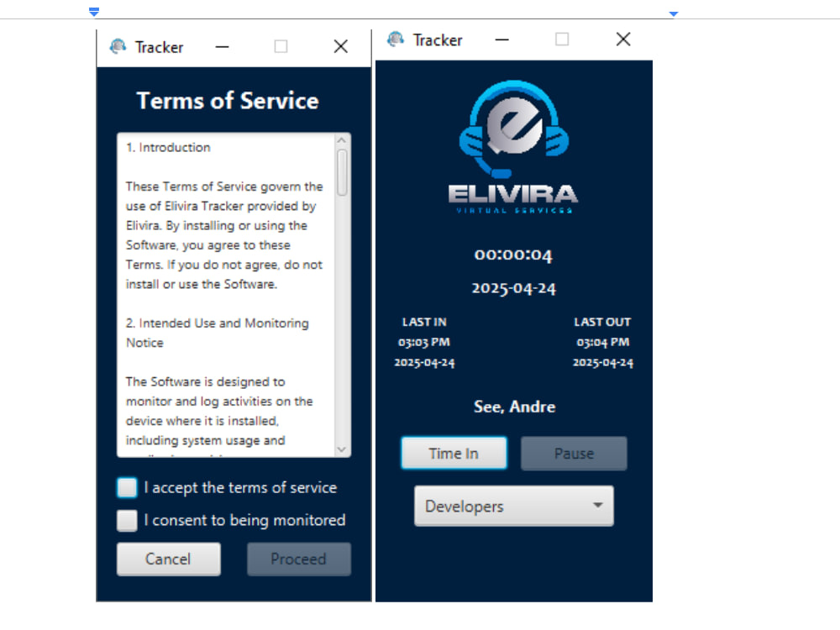Check 'I consent to being monitored'
The width and height of the screenshot is (840, 630).
(x=127, y=520)
